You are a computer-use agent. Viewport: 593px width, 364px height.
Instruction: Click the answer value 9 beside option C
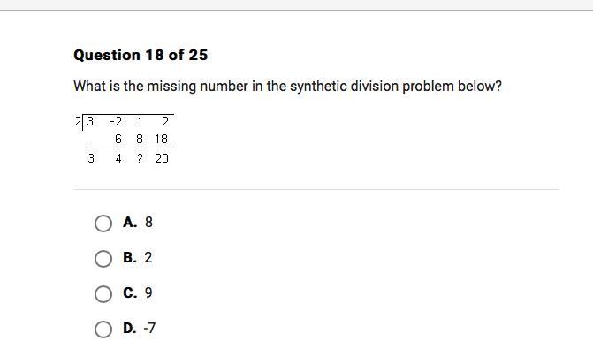tap(148, 292)
